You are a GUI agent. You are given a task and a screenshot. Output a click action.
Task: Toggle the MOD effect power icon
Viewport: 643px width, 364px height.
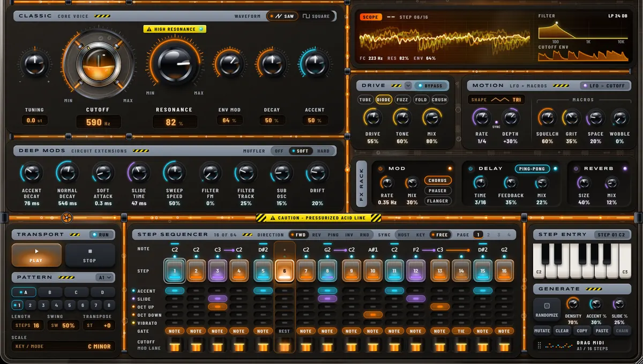click(381, 169)
